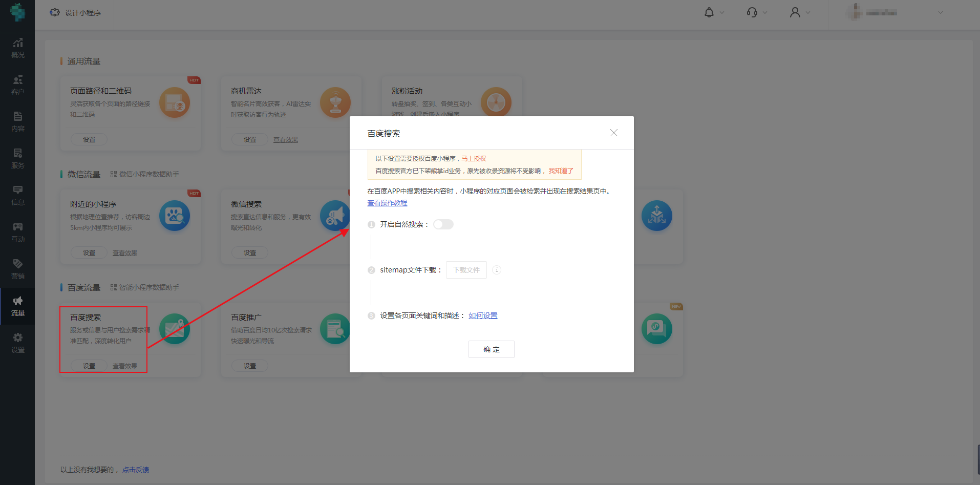The width and height of the screenshot is (980, 485).
Task: Click the 百度搜索 card icon
Action: tap(175, 329)
